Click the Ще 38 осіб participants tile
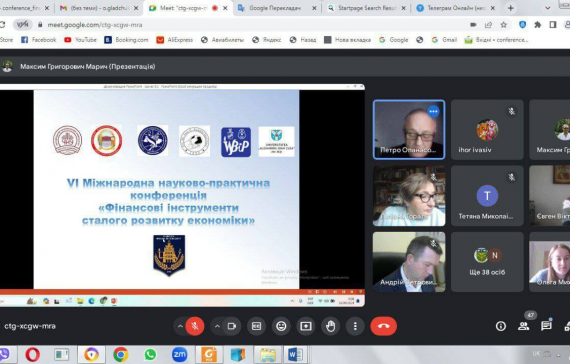Image resolution: width=570 pixels, height=364 pixels. [487, 262]
